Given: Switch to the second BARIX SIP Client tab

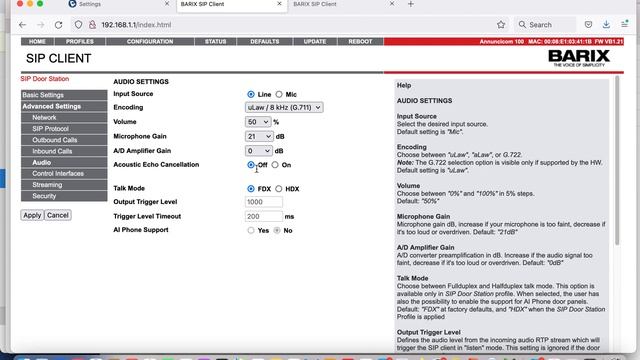Looking at the screenshot, I should pos(343,4).
